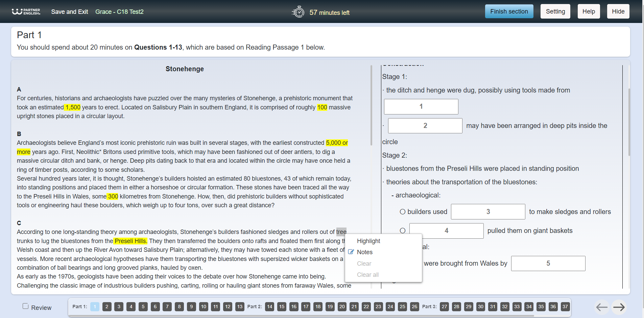Image resolution: width=644 pixels, height=318 pixels.
Task: Choose Notes from the context menu
Action: click(365, 252)
